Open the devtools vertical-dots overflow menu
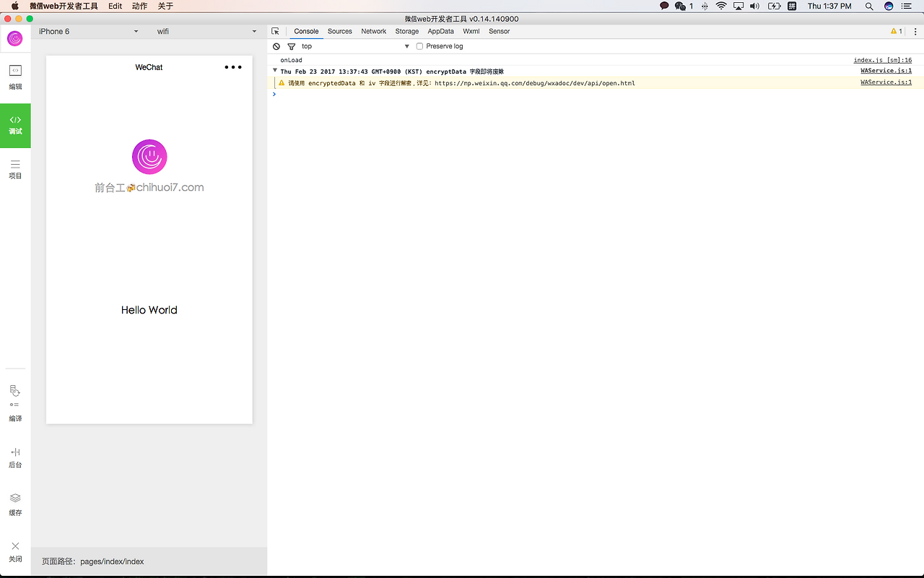The width and height of the screenshot is (924, 578). (x=915, y=31)
